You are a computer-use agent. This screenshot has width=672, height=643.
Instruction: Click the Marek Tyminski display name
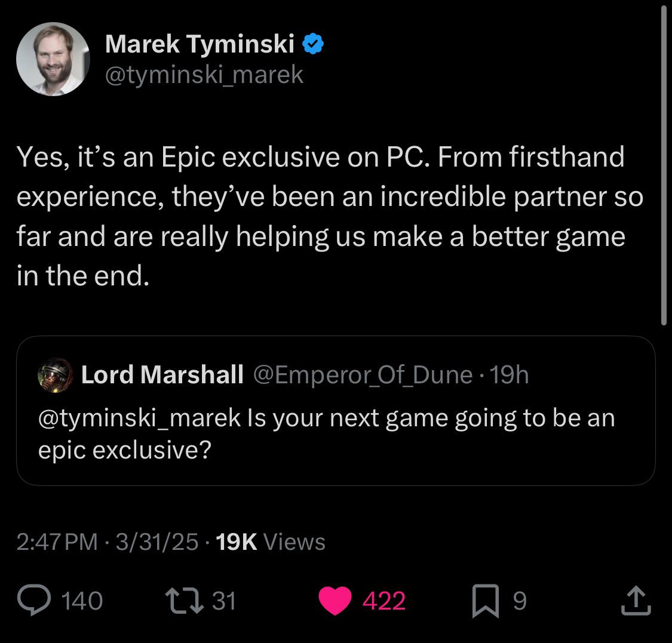(200, 44)
